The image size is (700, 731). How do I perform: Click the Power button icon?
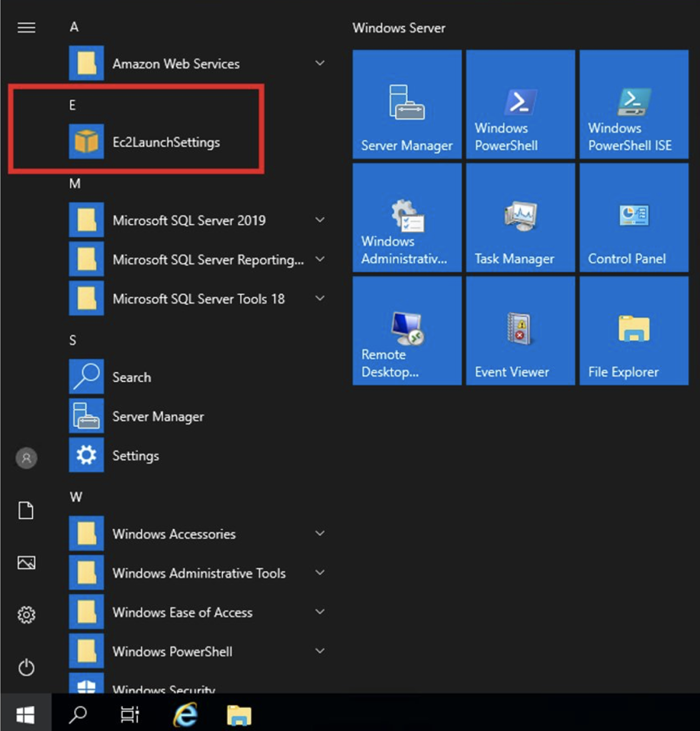26,667
